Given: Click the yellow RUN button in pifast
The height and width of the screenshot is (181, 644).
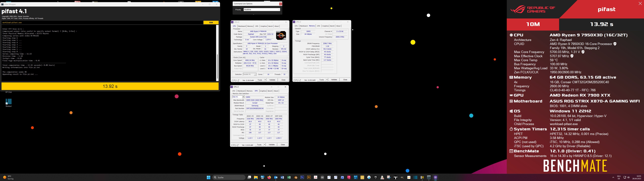Looking at the screenshot, I should tap(211, 22).
